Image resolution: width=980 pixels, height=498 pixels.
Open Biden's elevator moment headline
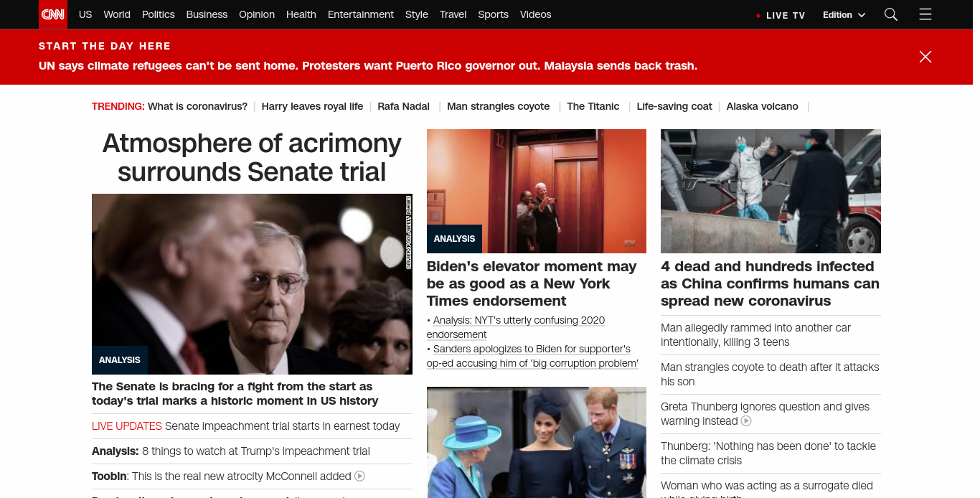(532, 283)
